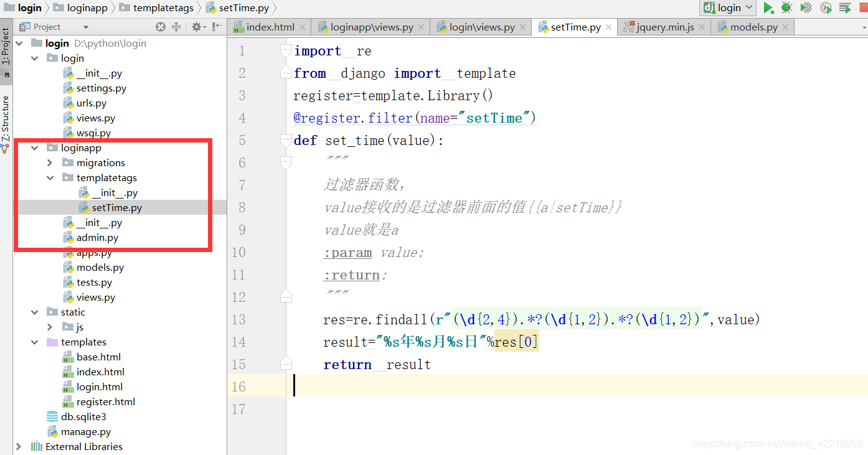Click the concurrency diagram run icon

pos(845,8)
